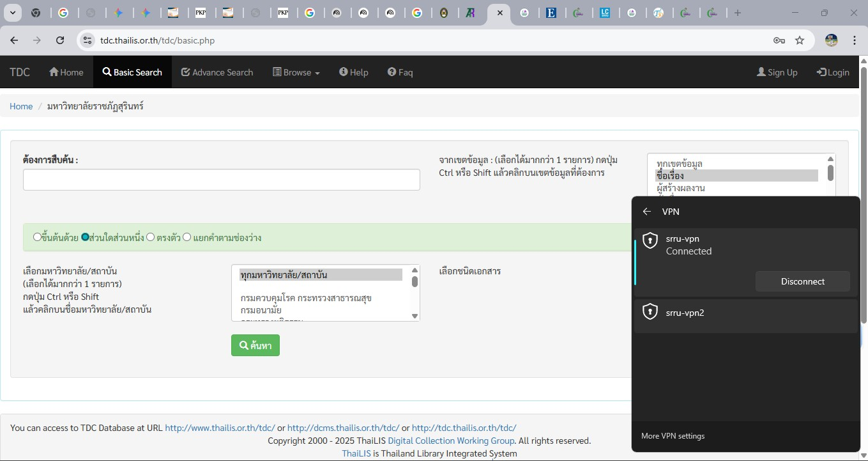Bookmark this page with star icon
Screen dimensions: 868x461
[x=800, y=40]
